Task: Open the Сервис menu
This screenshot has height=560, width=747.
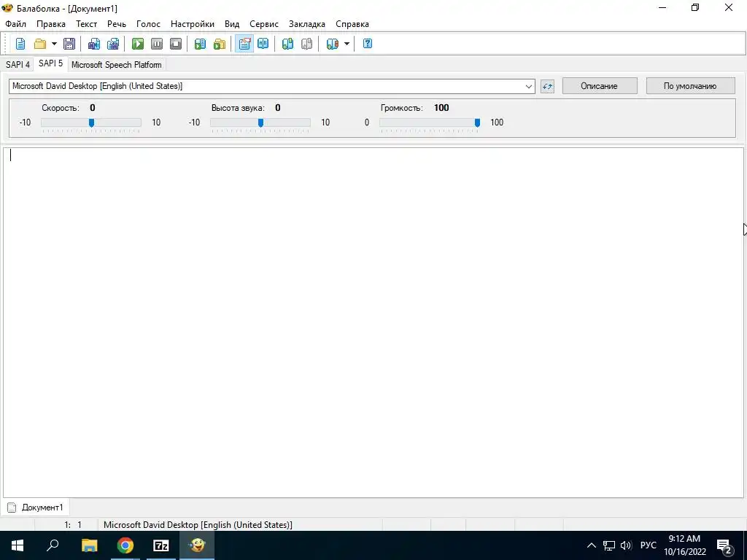Action: (264, 24)
